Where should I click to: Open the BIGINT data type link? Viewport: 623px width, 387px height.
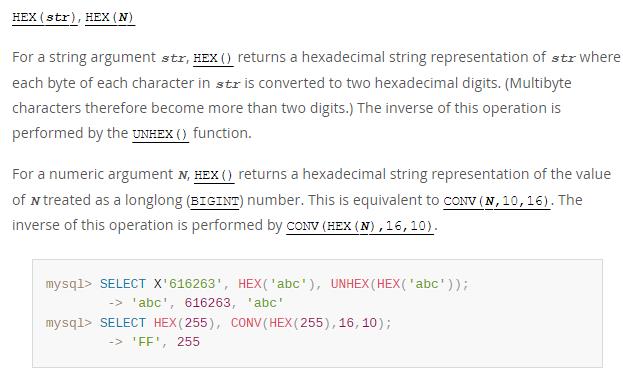215,201
